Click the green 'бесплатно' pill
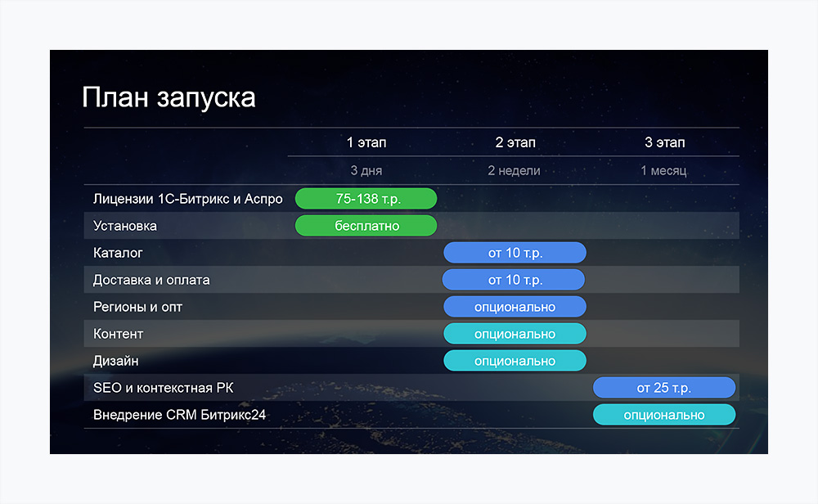This screenshot has width=818, height=504. click(x=366, y=225)
